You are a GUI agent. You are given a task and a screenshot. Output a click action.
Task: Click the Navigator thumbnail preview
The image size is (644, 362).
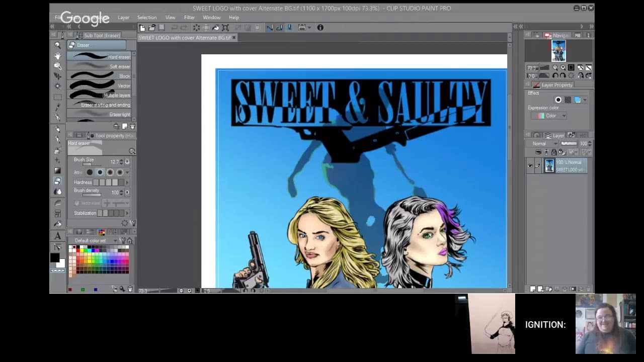pyautogui.click(x=558, y=51)
